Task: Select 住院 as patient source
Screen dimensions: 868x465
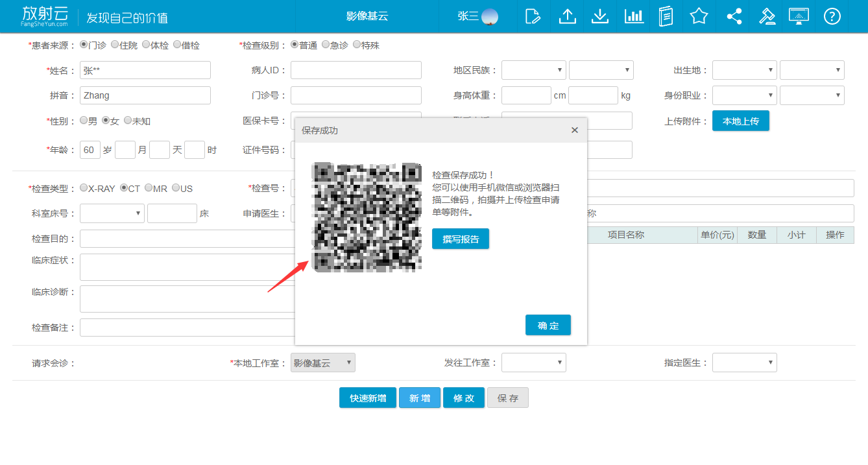Action: (115, 45)
